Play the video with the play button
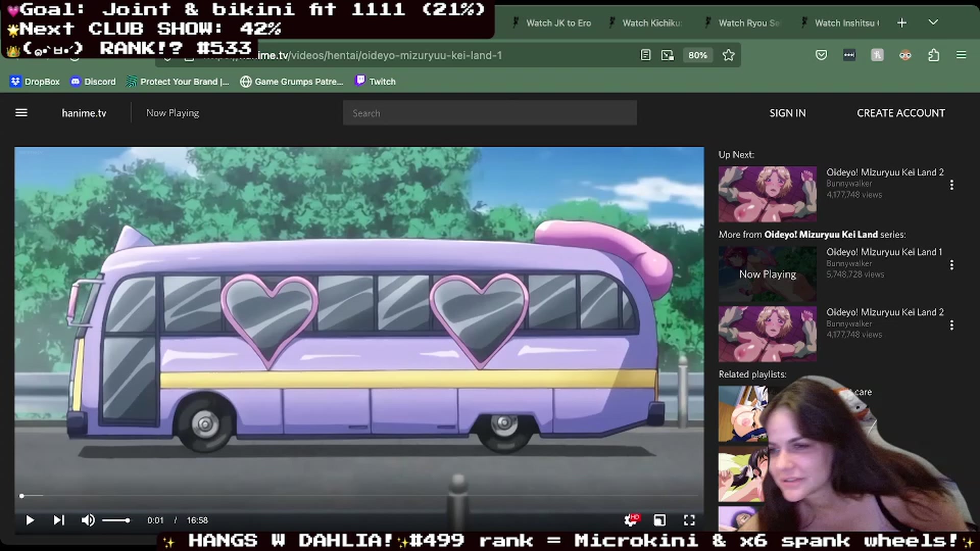Viewport: 980px width, 551px height. click(30, 520)
